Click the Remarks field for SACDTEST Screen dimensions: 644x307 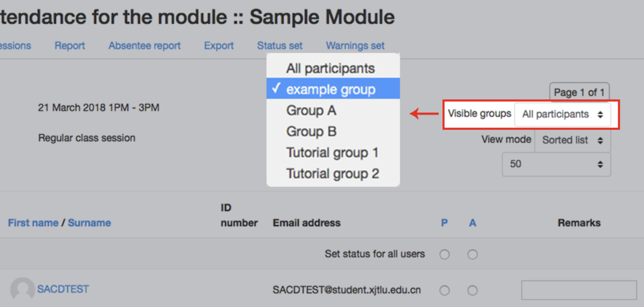click(x=579, y=291)
